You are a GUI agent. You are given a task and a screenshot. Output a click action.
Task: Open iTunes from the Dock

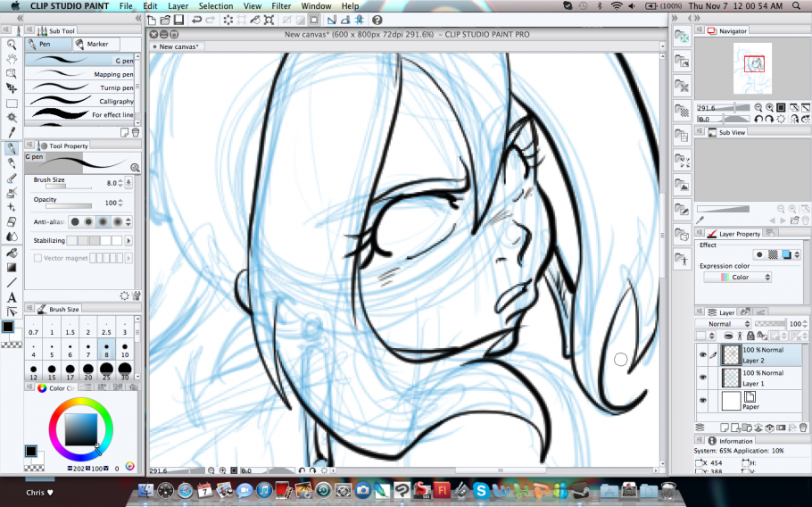pyautogui.click(x=264, y=490)
